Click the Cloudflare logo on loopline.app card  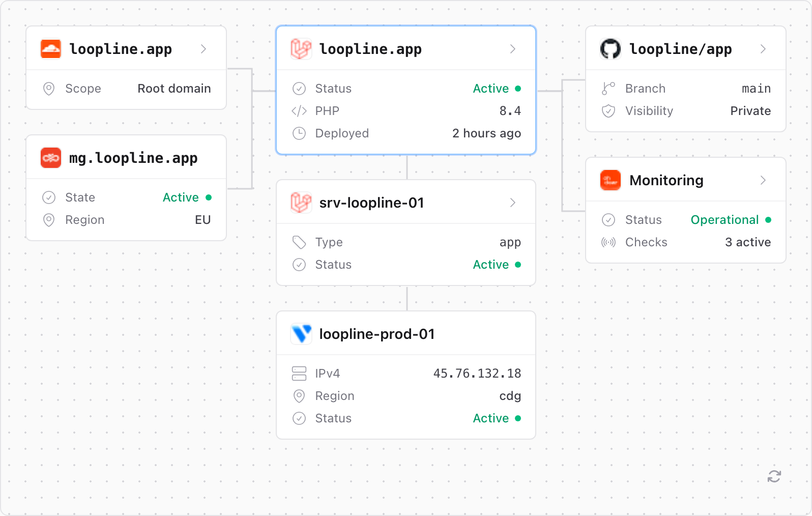pos(51,49)
